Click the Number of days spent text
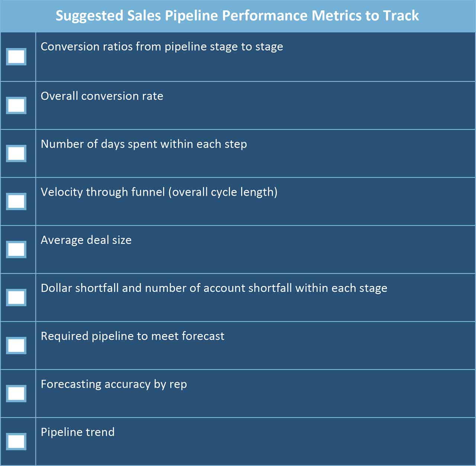 144,144
